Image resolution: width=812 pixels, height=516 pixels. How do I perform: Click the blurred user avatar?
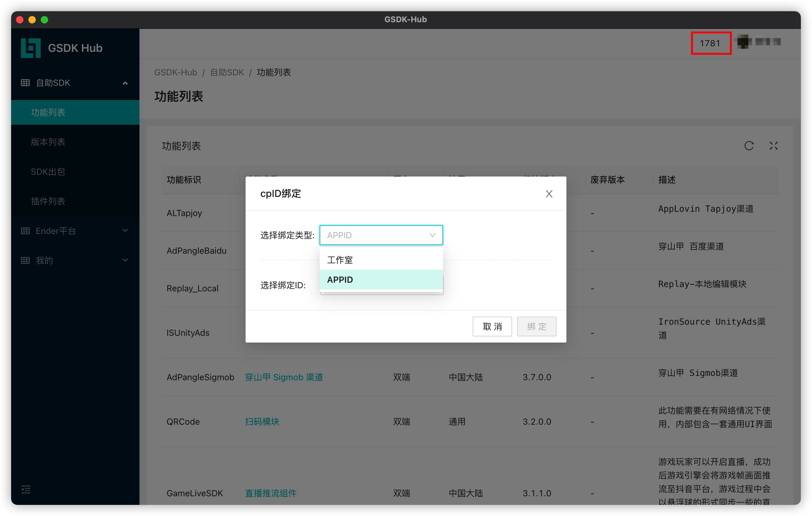744,42
